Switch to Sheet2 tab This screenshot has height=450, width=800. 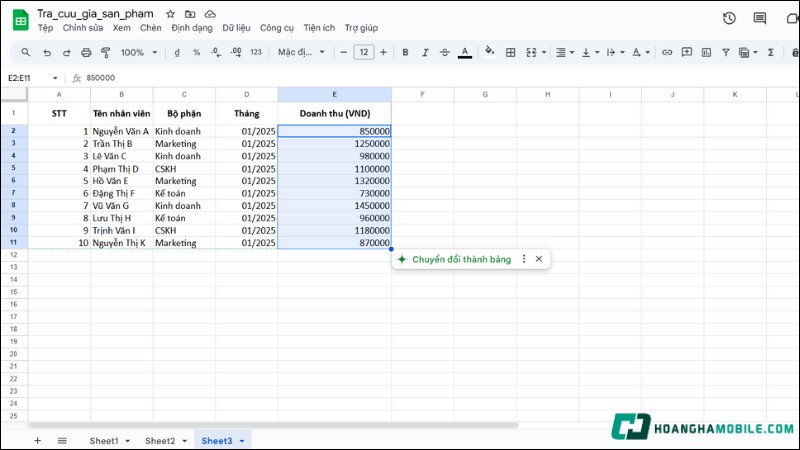point(160,441)
